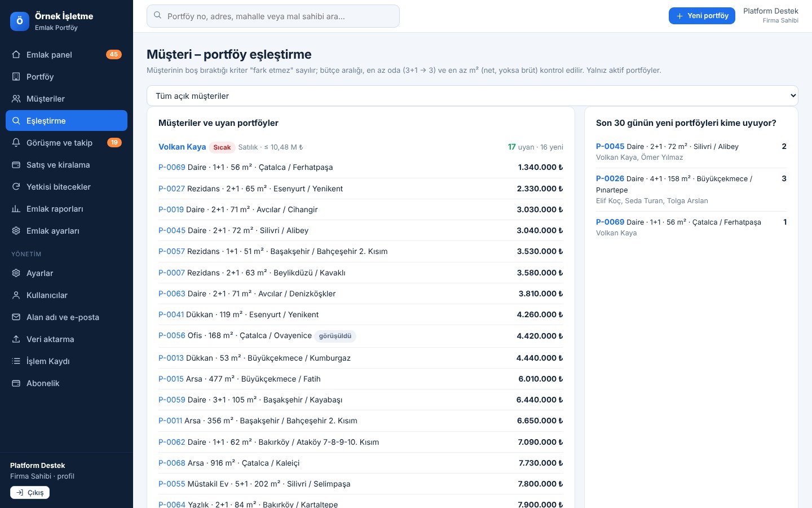This screenshot has height=508, width=812.
Task: Go to Müşteriler in the sidebar
Action: [x=67, y=99]
